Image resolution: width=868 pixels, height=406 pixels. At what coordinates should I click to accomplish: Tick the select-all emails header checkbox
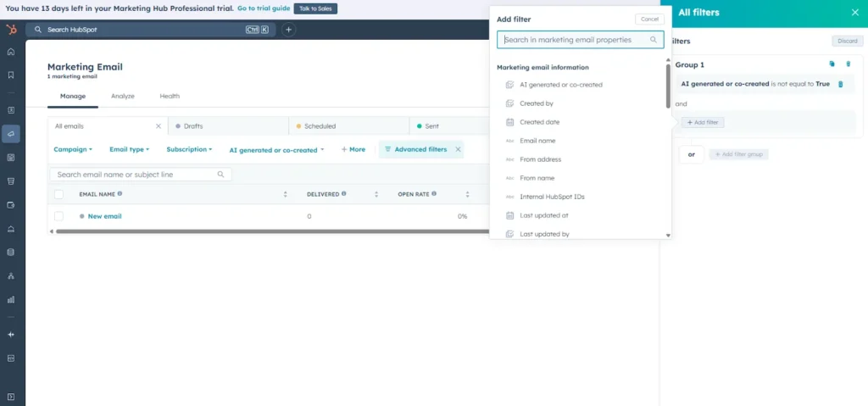coord(58,194)
